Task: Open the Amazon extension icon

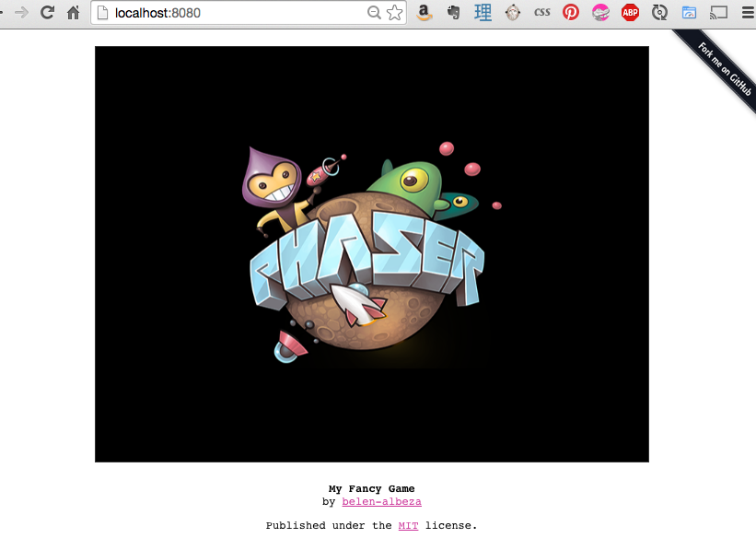Action: point(424,13)
